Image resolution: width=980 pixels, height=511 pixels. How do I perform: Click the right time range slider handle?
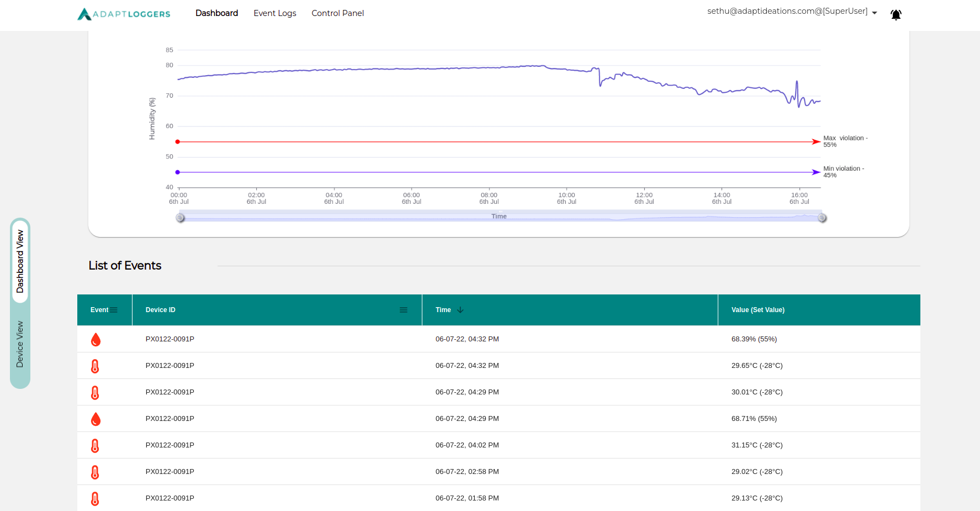(822, 218)
